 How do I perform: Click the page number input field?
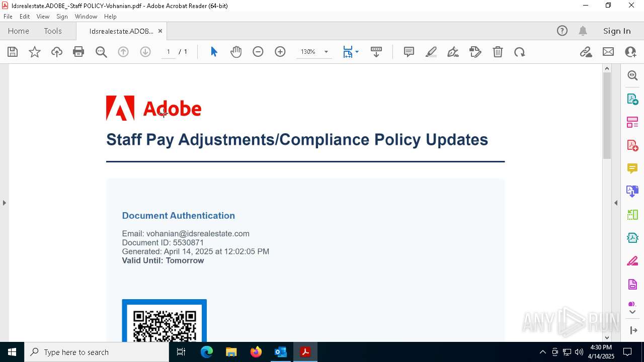click(x=169, y=52)
